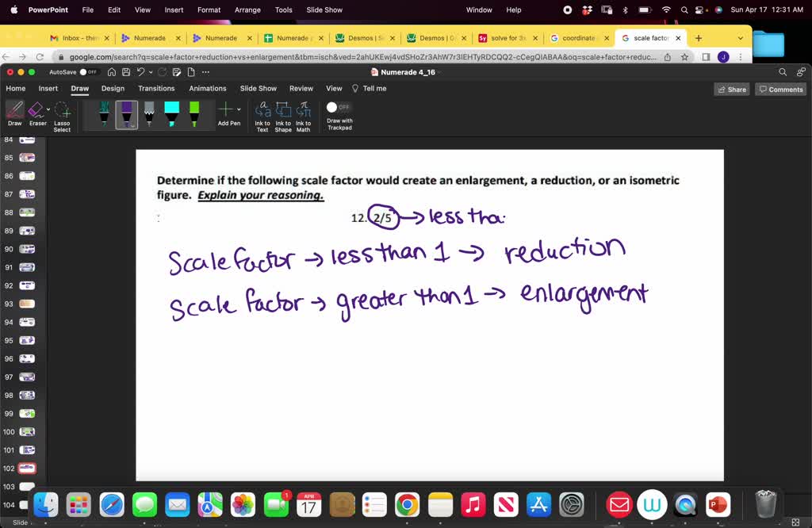The image size is (812, 528).
Task: Expand the Eraser options dropdown arrow
Action: (48, 109)
